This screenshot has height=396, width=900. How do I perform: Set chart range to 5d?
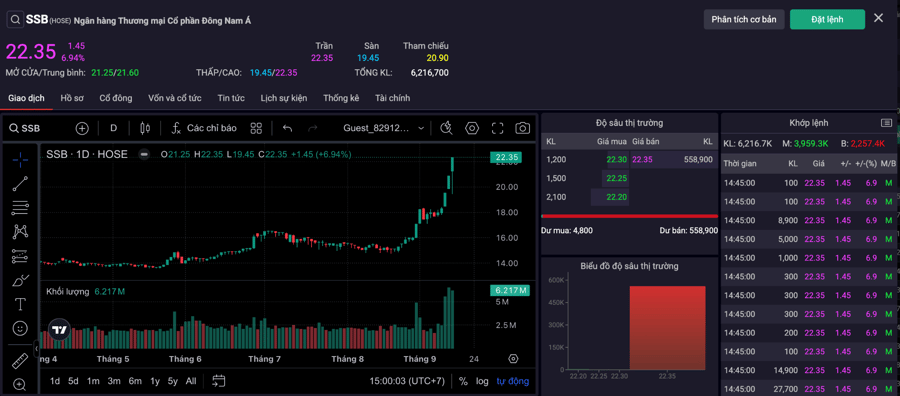[x=73, y=381]
